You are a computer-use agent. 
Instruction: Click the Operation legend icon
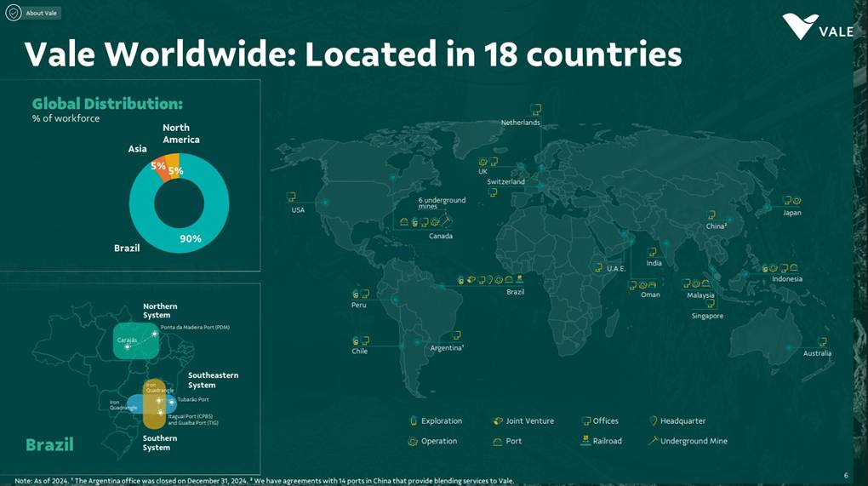(x=414, y=441)
